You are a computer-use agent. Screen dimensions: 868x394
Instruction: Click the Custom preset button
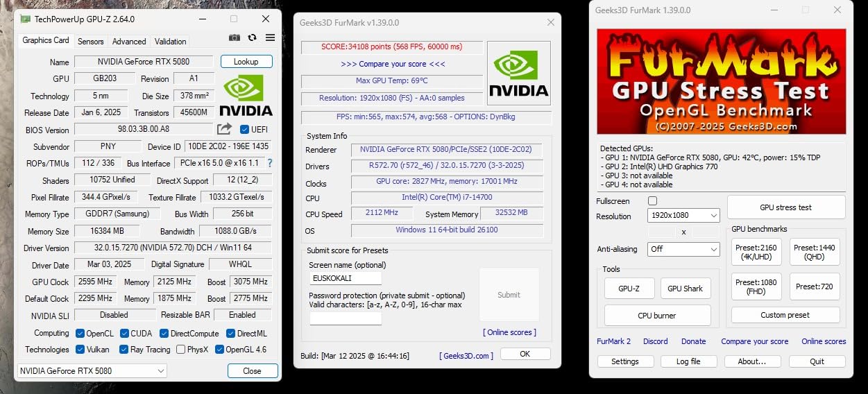pos(785,315)
